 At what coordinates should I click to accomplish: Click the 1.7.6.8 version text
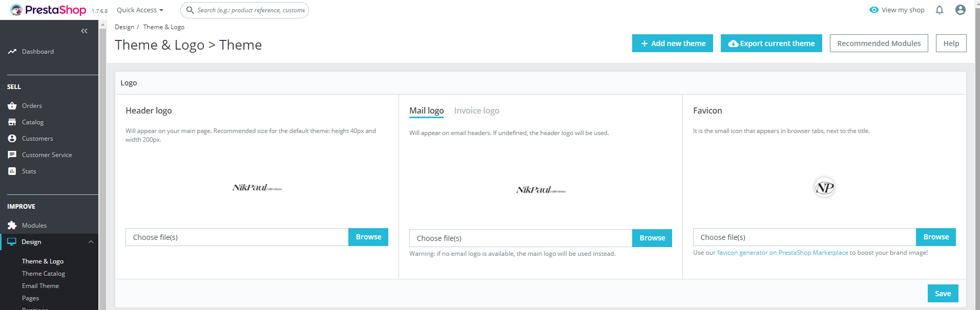pos(100,11)
